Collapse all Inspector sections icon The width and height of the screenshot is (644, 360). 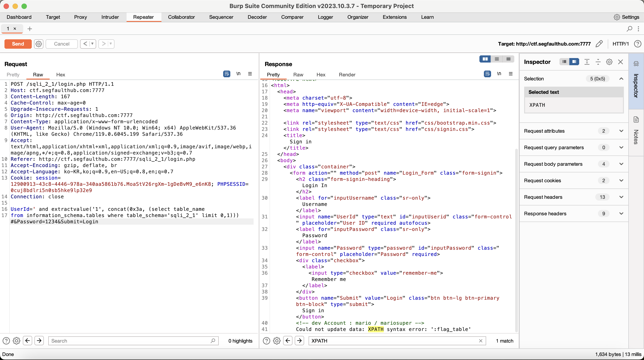point(598,62)
